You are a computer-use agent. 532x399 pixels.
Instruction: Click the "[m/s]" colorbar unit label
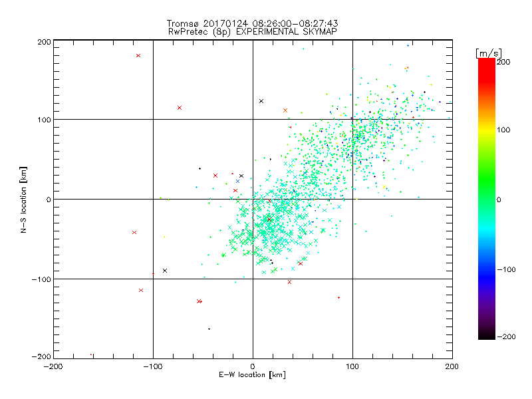tap(489, 53)
